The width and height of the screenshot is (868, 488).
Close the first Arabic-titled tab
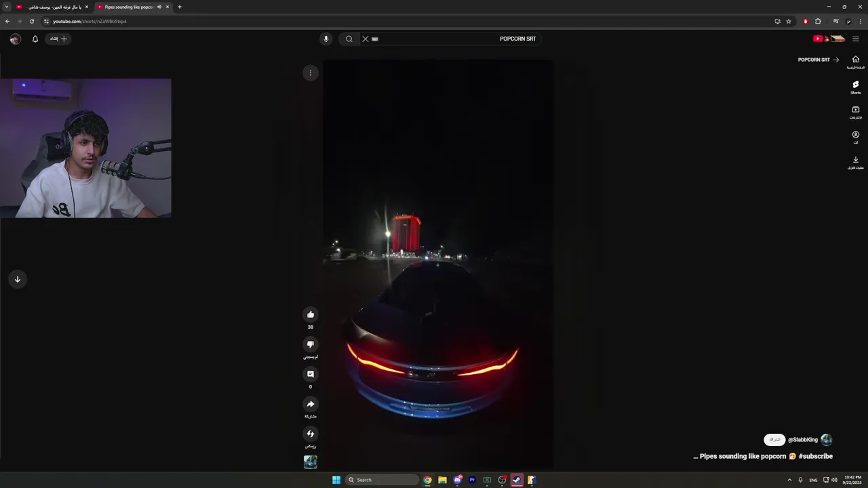[x=87, y=7]
